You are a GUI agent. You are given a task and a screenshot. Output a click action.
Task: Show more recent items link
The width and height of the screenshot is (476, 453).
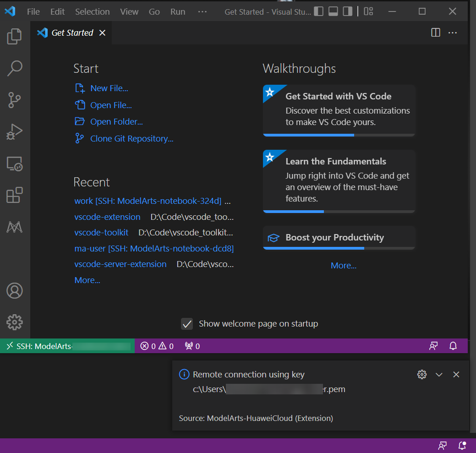(x=87, y=280)
